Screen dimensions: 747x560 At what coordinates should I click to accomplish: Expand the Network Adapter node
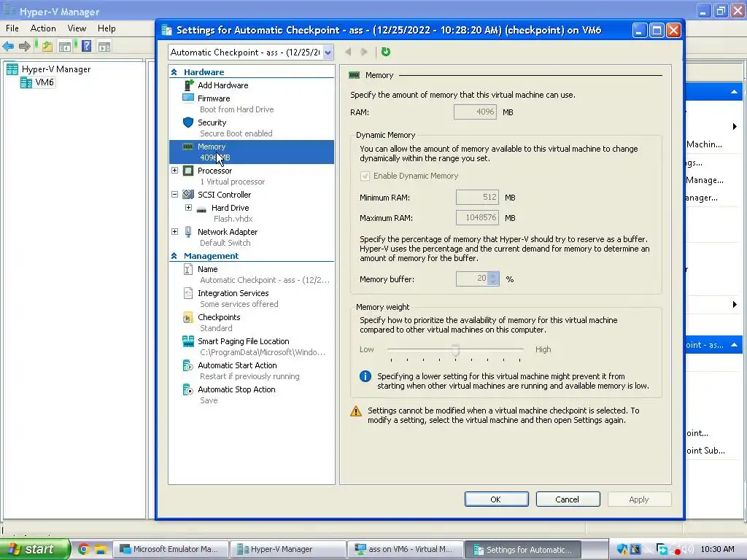click(x=175, y=231)
